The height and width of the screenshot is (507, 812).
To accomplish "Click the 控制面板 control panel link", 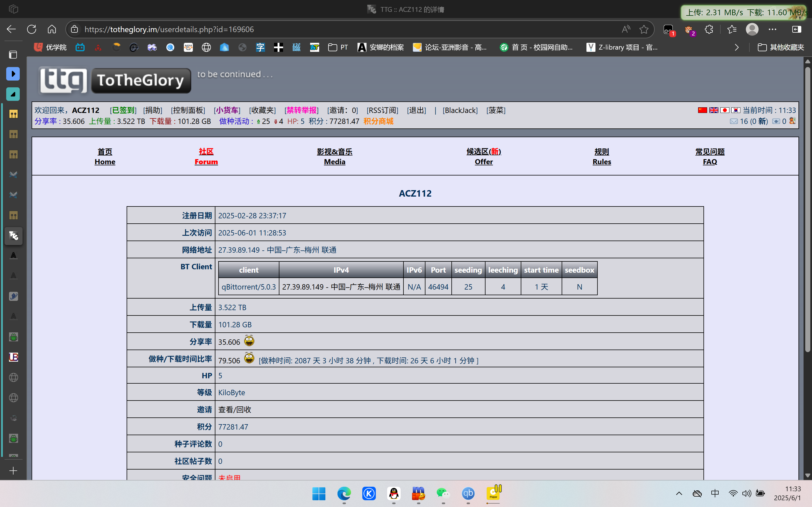I will tap(188, 110).
